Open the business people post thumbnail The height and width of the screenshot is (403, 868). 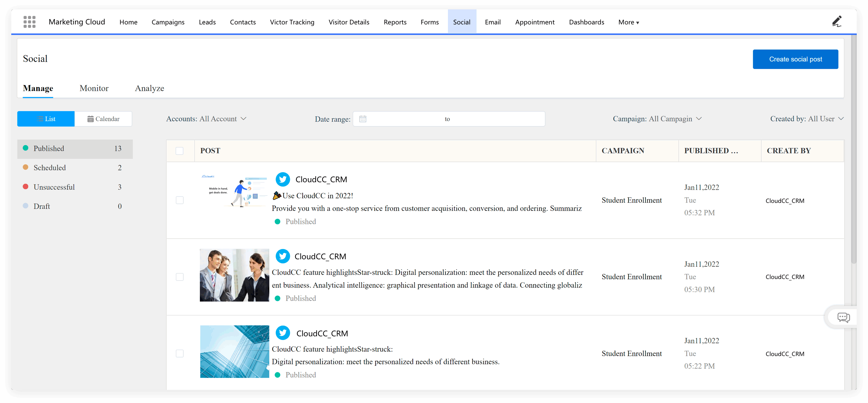pos(234,275)
